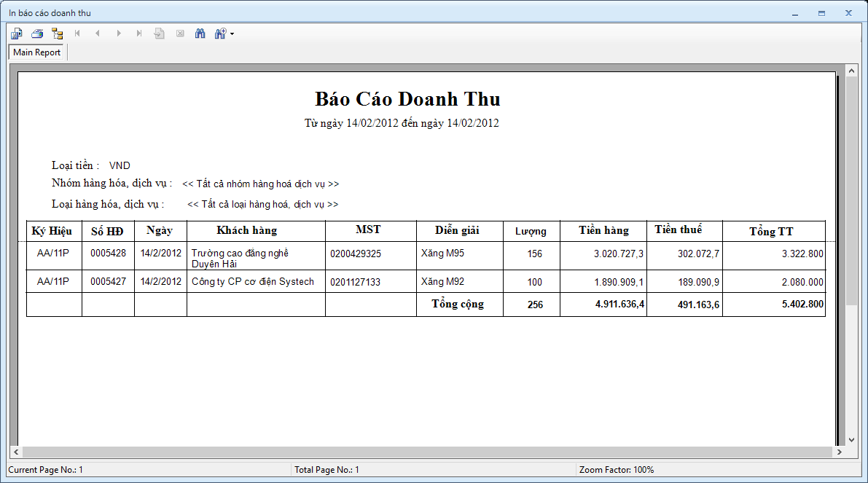Click invoice number 0005428 cell
Image resolution: width=868 pixels, height=483 pixels.
[x=108, y=254]
